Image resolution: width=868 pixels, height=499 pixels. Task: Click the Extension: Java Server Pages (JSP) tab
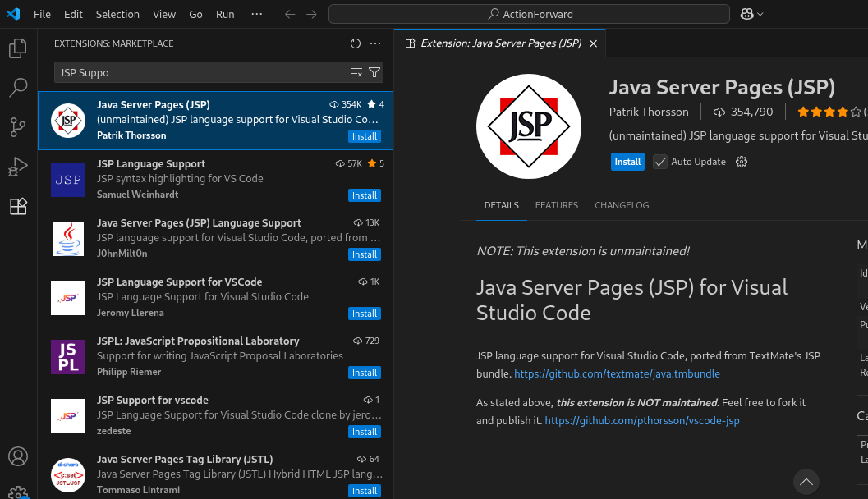tap(500, 43)
